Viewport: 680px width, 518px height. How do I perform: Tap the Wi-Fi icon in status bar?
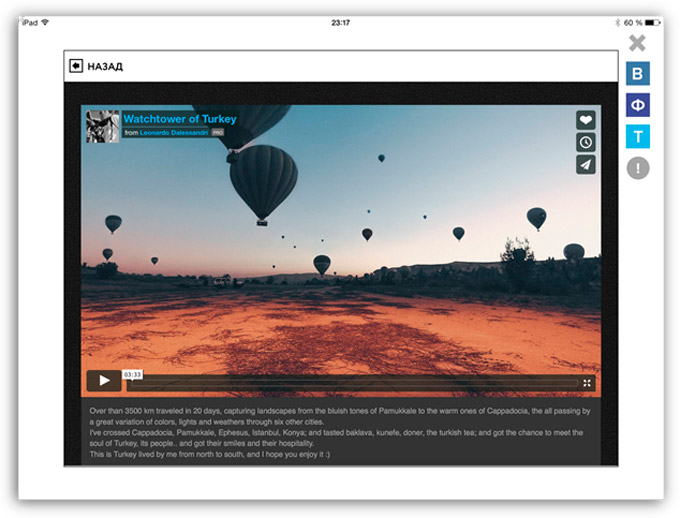(45, 22)
